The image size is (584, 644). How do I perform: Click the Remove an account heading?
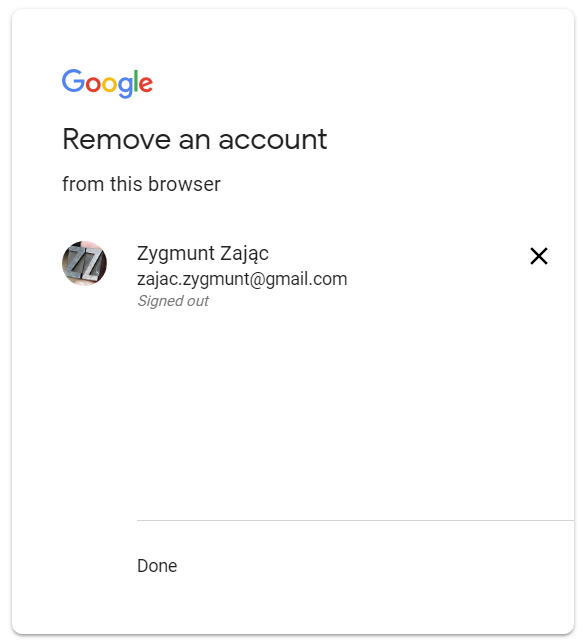coord(195,139)
